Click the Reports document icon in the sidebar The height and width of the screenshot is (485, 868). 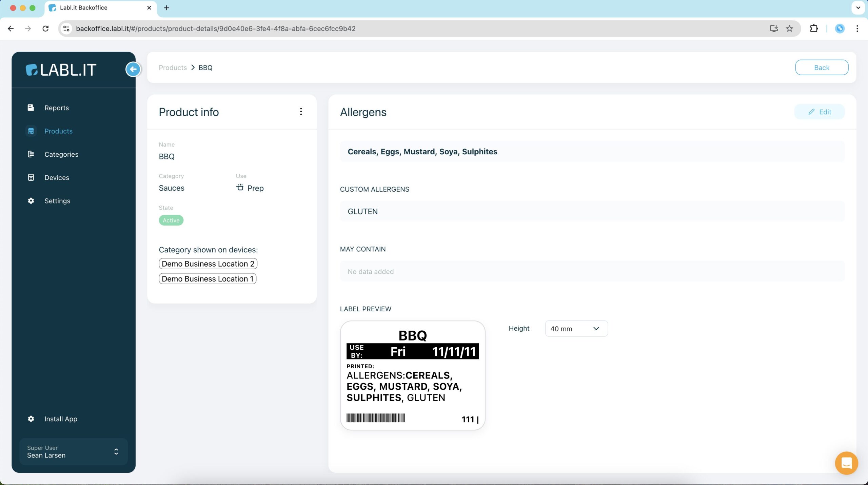(31, 108)
